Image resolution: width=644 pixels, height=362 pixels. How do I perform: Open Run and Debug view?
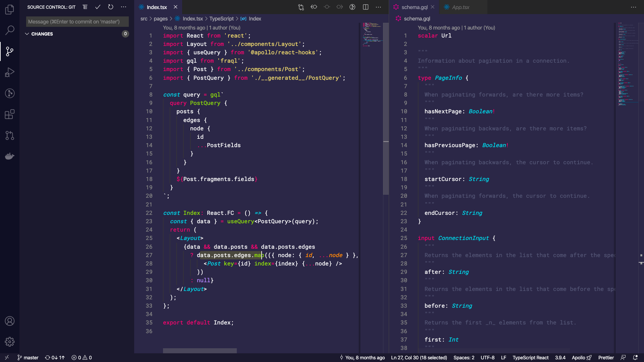pos(10,72)
